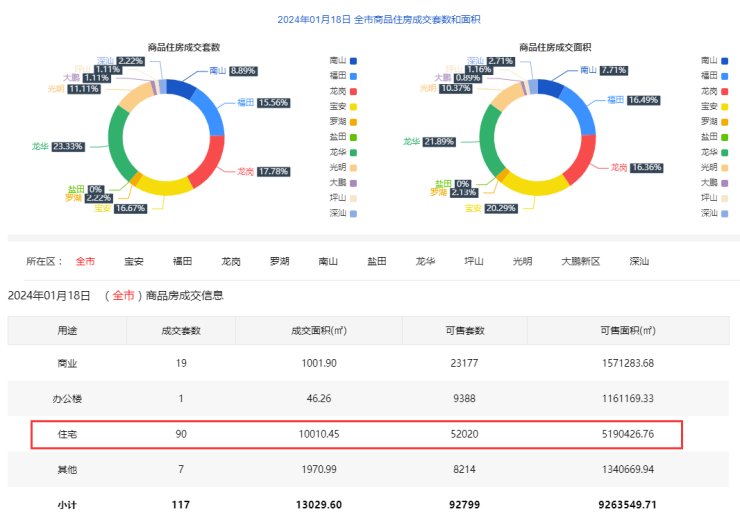Switch to the 深汕 district tab

[x=638, y=262]
